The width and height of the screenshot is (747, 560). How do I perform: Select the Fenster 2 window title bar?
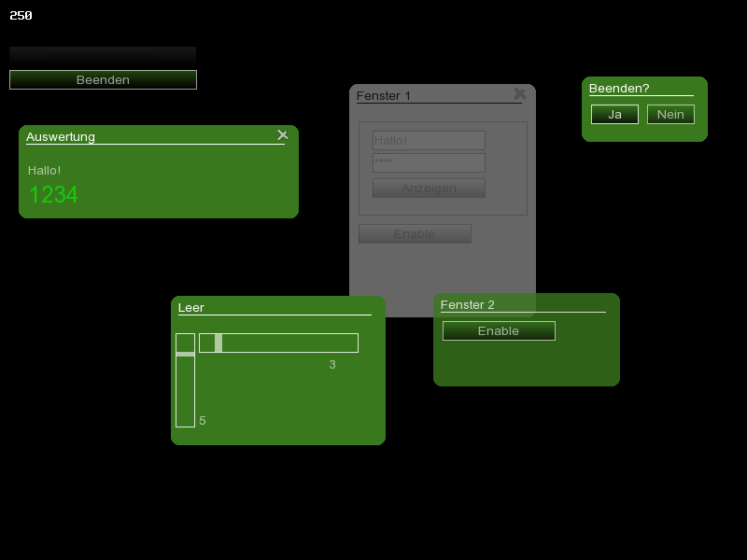[x=523, y=304]
